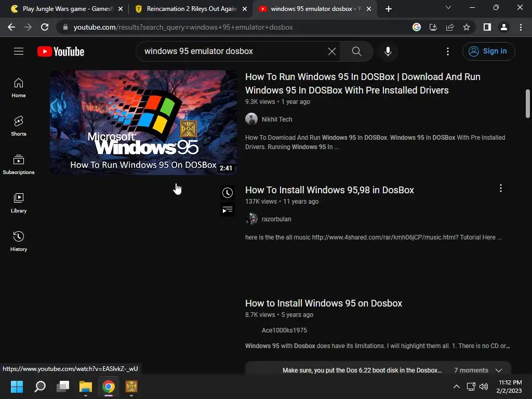
Task: Visit razorbulan channel name
Action: 276,219
